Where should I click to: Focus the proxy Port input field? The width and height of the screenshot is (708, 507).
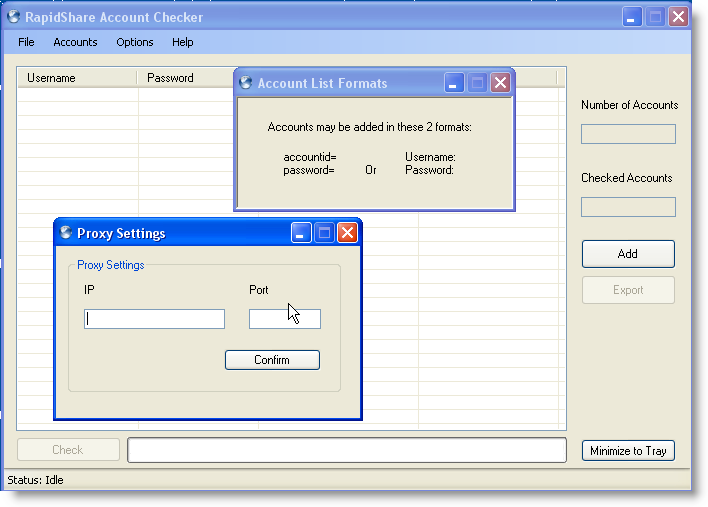coord(285,319)
